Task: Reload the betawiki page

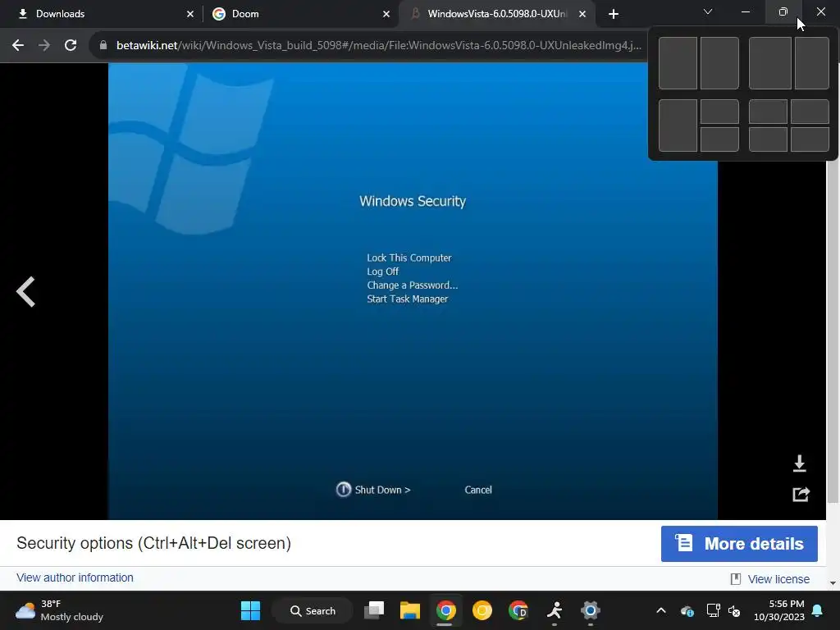Action: pos(71,46)
